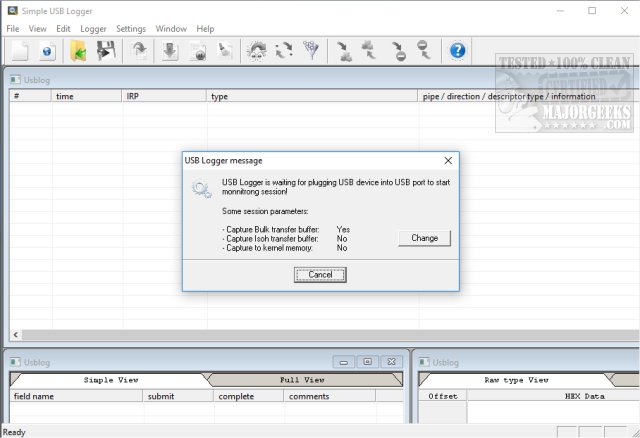Click the Change button in dialog
640x438 pixels.
point(424,238)
